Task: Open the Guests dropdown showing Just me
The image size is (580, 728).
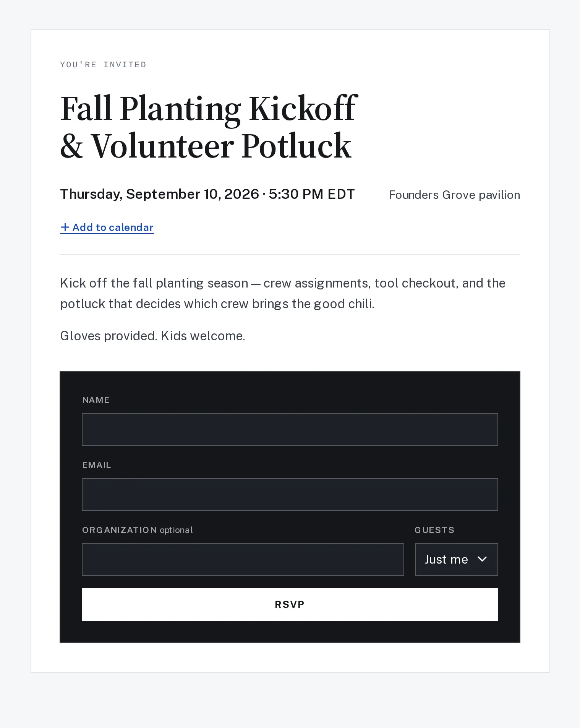Action: 456,559
